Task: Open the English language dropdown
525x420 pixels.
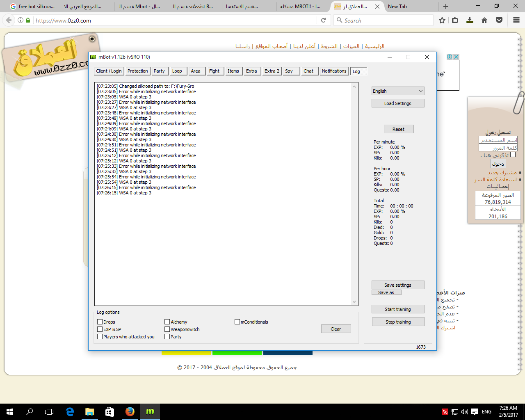Action: [x=398, y=91]
